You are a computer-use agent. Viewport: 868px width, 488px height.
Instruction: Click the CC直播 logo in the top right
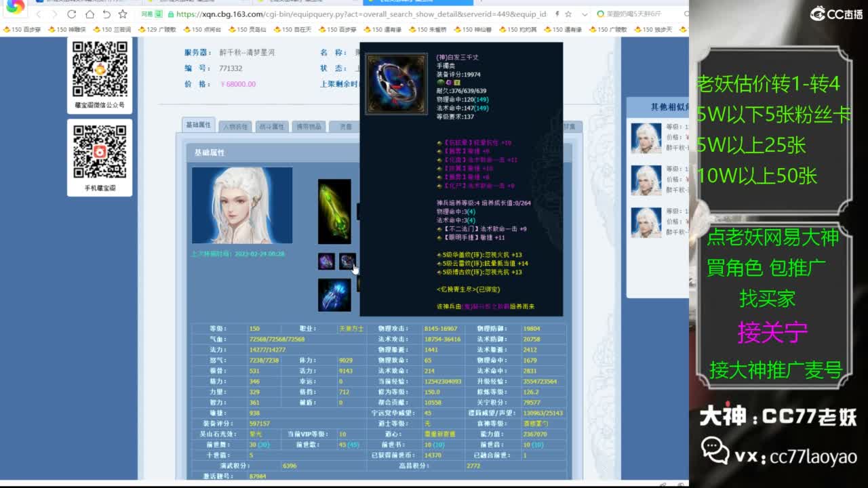tap(837, 14)
